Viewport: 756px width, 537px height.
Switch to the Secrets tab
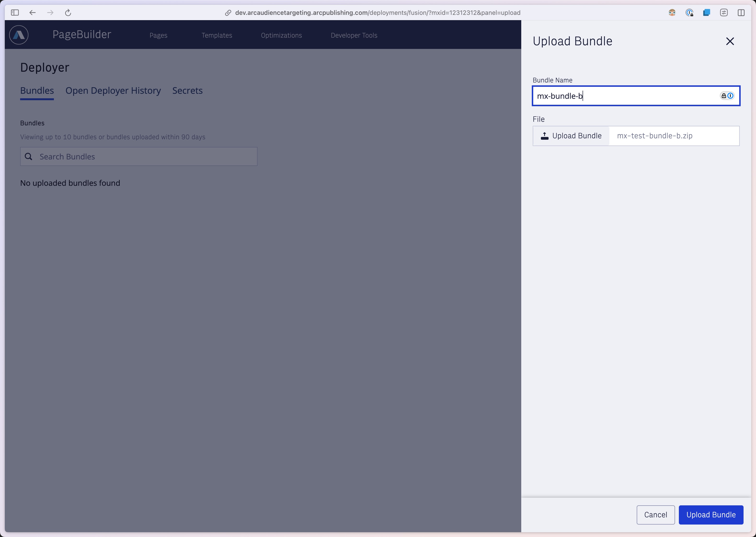[188, 91]
